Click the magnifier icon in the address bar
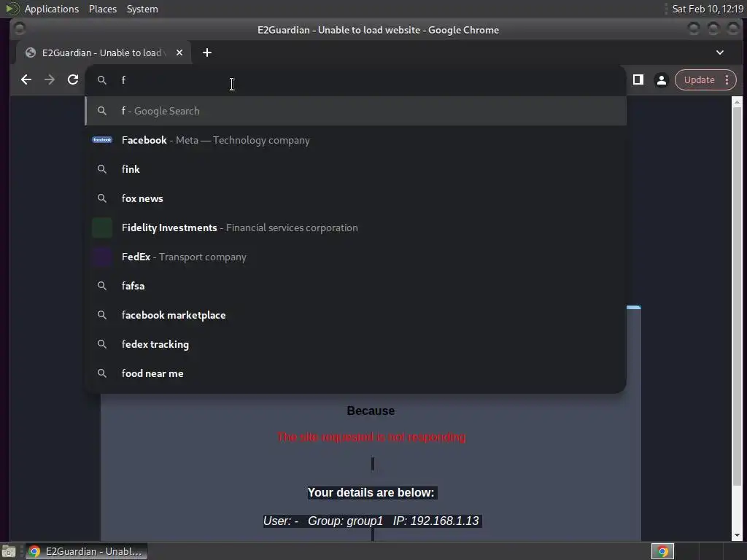The height and width of the screenshot is (560, 747). tap(102, 80)
